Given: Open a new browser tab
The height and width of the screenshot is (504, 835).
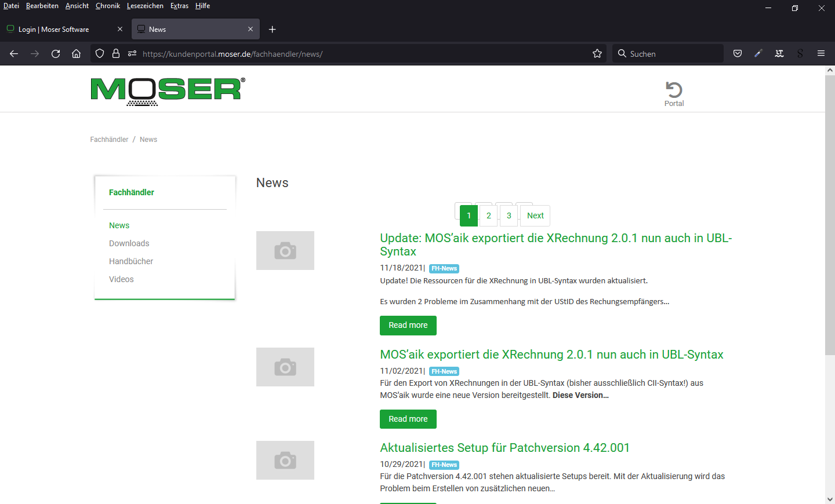Looking at the screenshot, I should click(272, 30).
